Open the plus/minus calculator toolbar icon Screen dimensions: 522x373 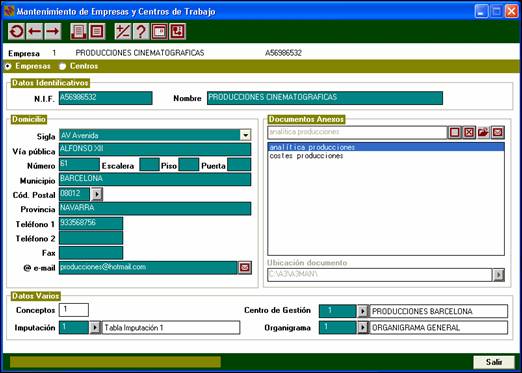[x=123, y=32]
